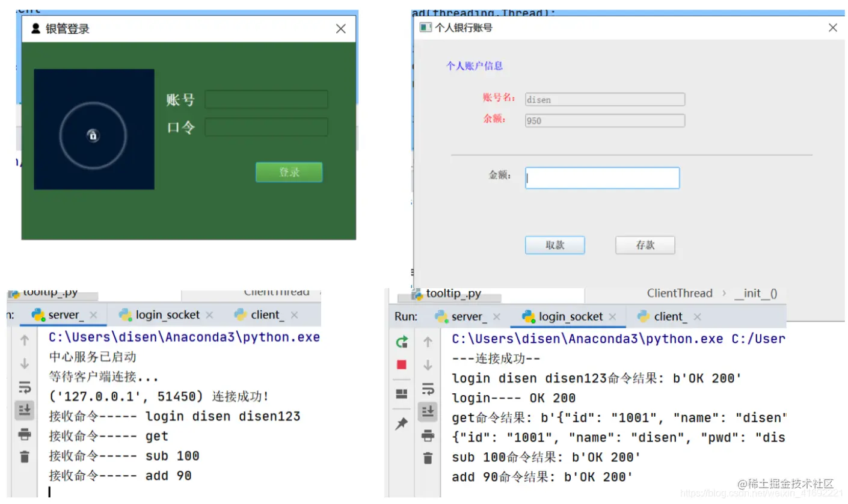The image size is (848, 504).
Task: Click the line 'add 90命令结果: b'OK 200''
Action: point(542,478)
